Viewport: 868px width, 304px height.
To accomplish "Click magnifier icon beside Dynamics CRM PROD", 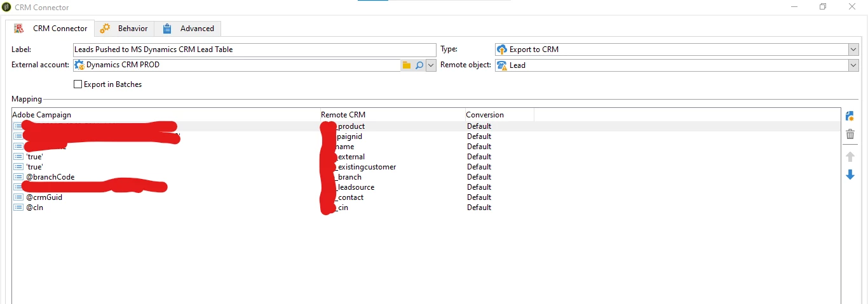I will point(419,65).
